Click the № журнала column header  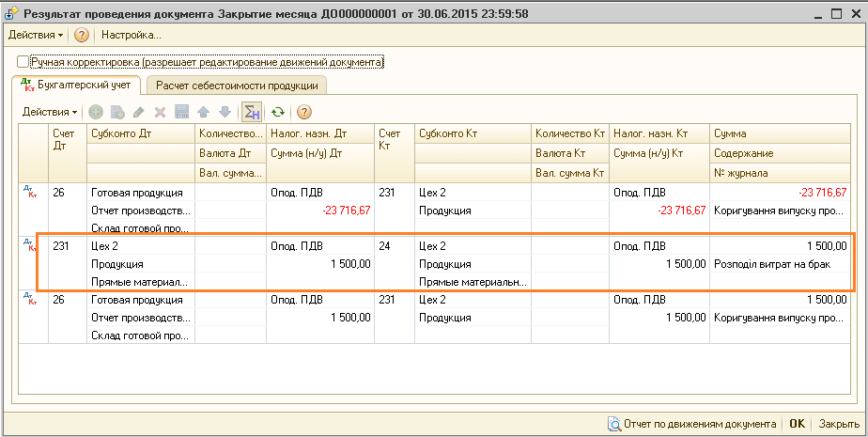tap(780, 173)
